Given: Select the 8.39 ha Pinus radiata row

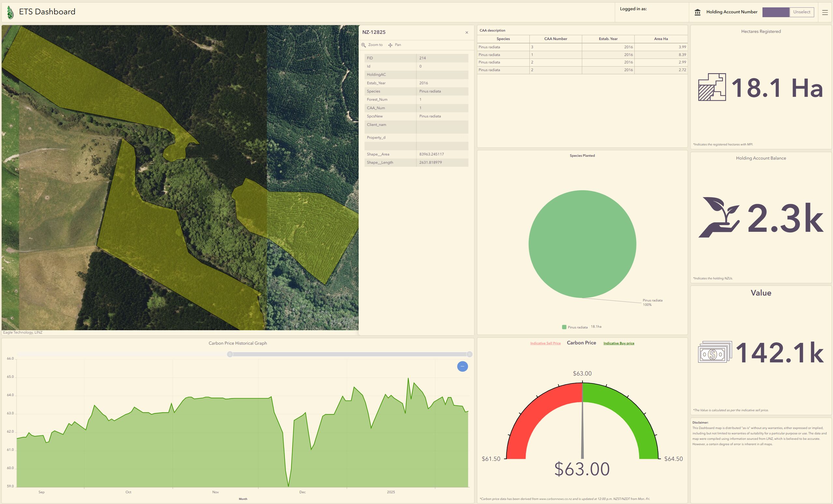Looking at the screenshot, I should point(582,55).
